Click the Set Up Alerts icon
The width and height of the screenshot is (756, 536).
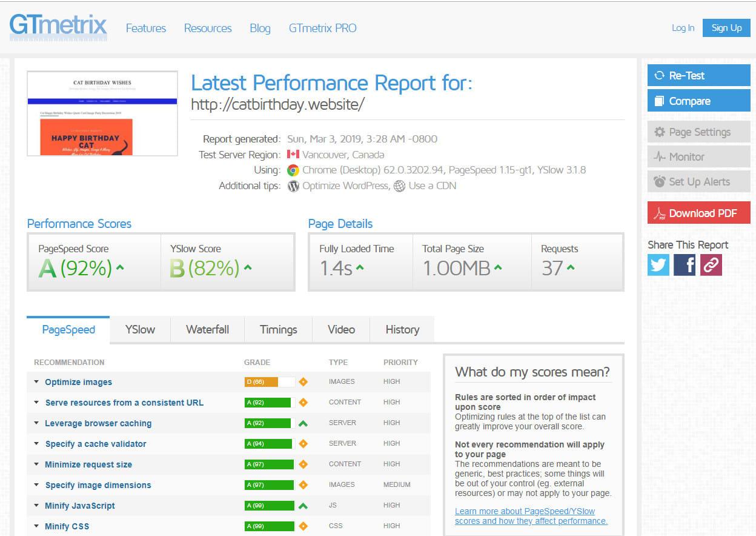click(x=660, y=181)
